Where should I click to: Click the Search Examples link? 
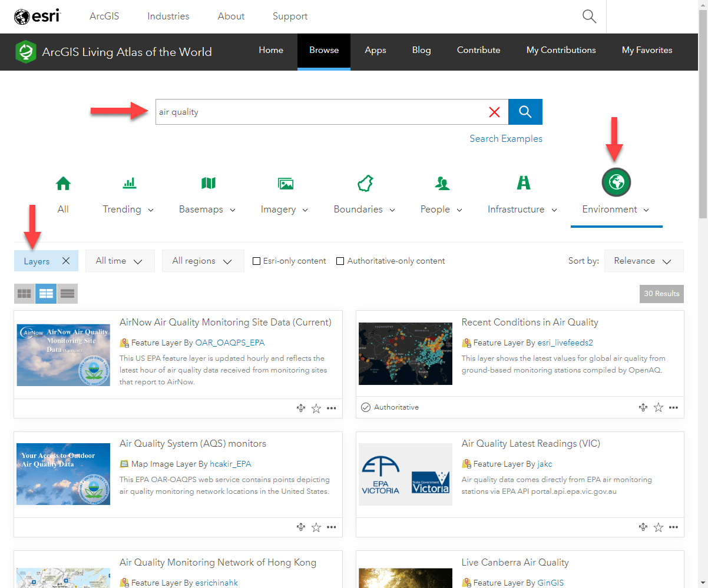pyautogui.click(x=506, y=139)
